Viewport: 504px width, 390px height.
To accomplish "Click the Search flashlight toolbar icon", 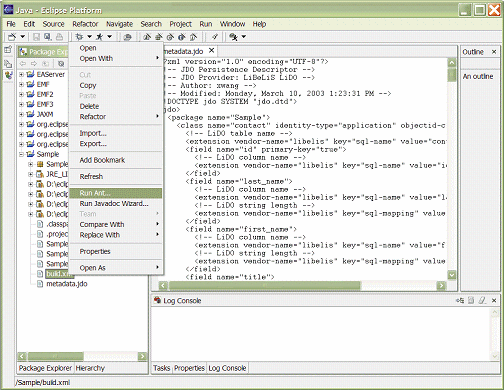I will tap(234, 37).
